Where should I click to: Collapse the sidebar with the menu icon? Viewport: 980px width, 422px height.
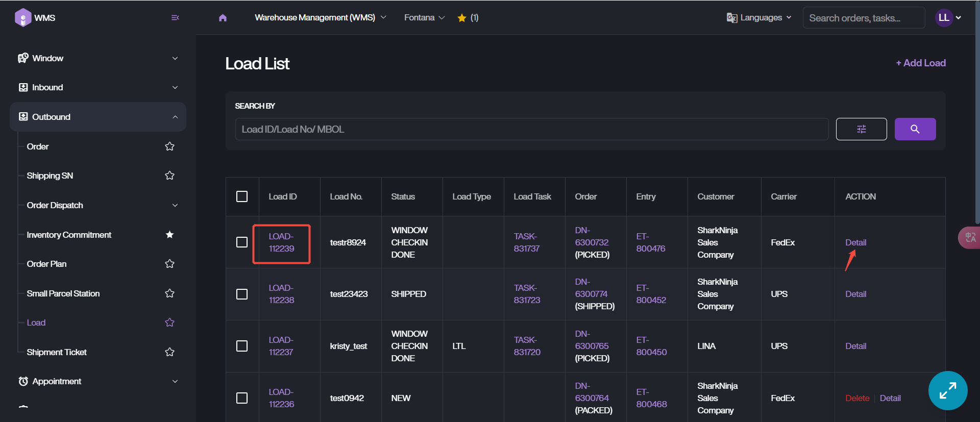[175, 18]
